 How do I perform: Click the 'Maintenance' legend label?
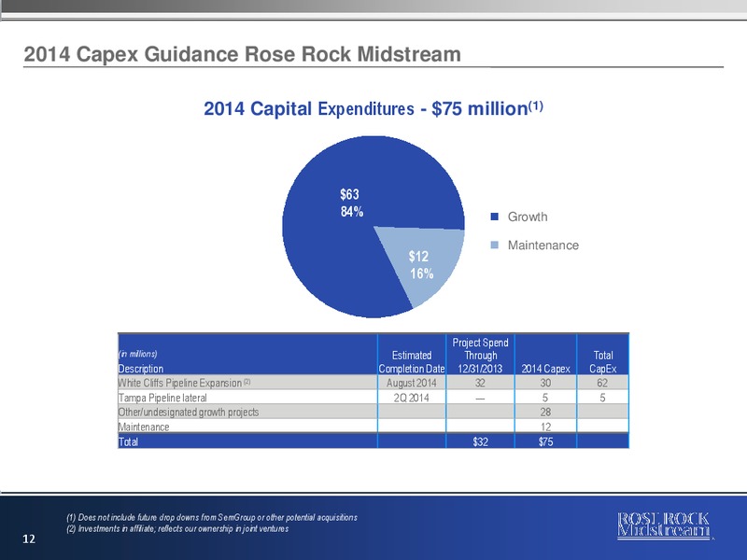[543, 245]
